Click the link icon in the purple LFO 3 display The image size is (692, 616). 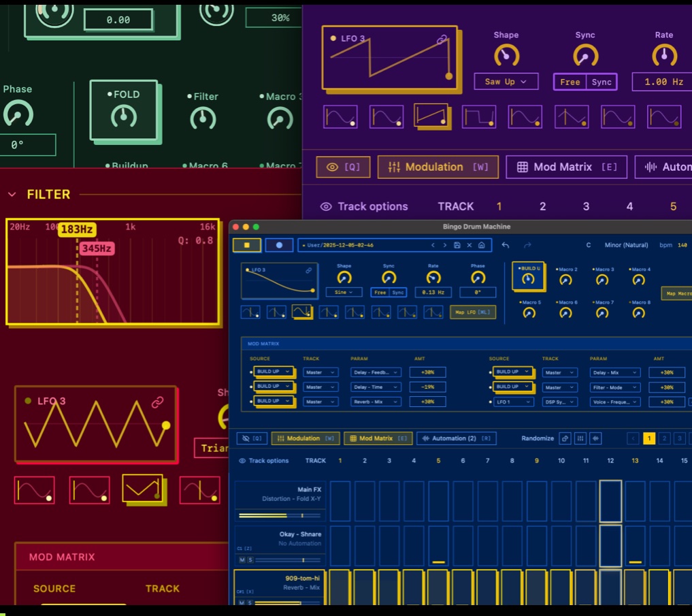[442, 39]
